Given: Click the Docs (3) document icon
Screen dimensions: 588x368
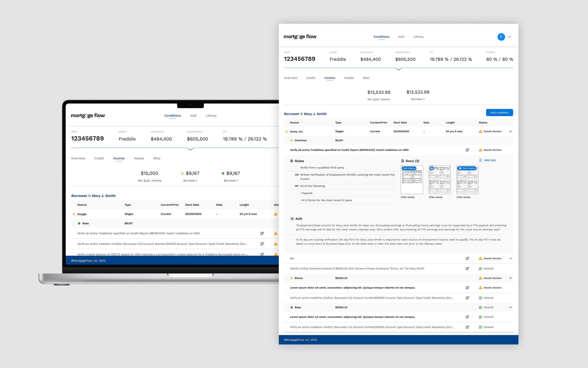Looking at the screenshot, I should [403, 161].
